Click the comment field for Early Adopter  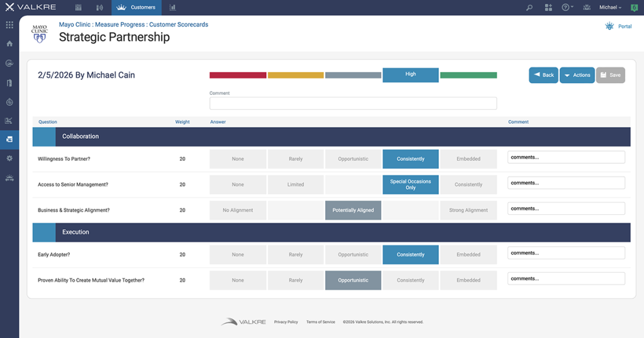point(566,253)
